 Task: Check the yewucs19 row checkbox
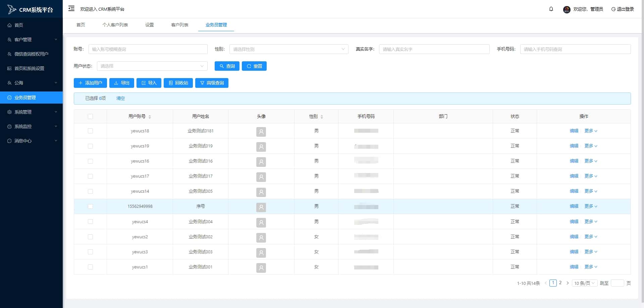pos(90,146)
